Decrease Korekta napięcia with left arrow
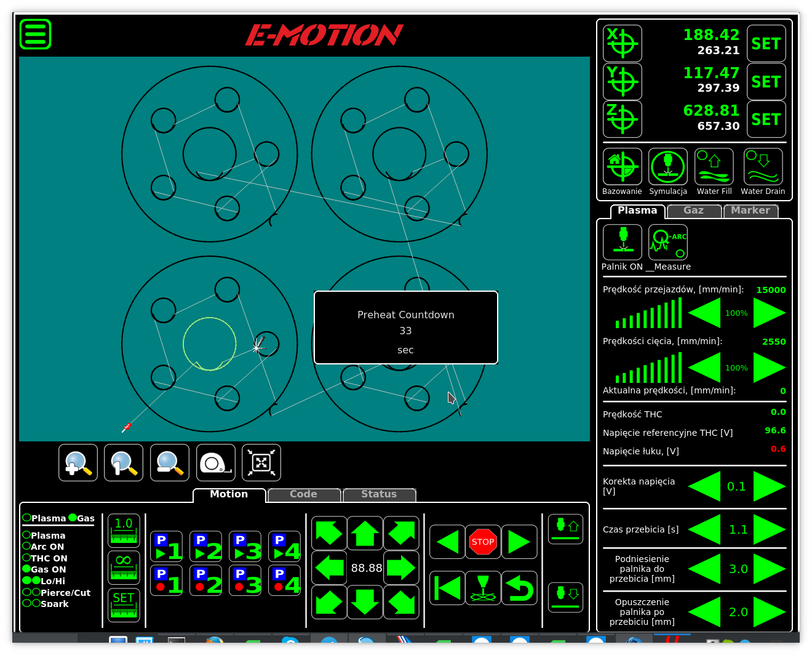This screenshot has height=655, width=812. (704, 487)
